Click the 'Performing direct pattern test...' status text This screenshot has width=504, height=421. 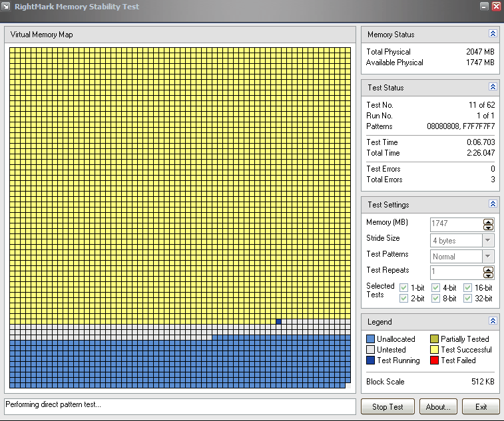(53, 404)
